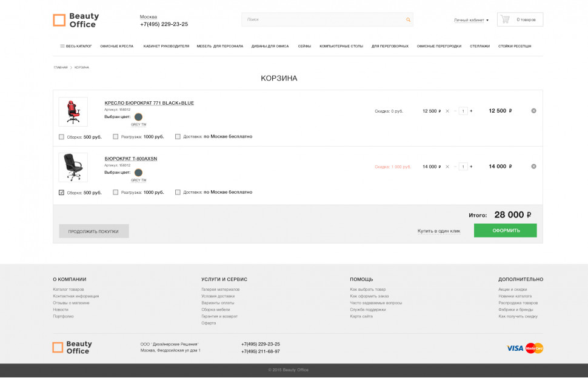Go to ОФИСНЫЕ КРЕСЛА category
Image resolution: width=588 pixels, height=378 pixels.
tap(116, 46)
